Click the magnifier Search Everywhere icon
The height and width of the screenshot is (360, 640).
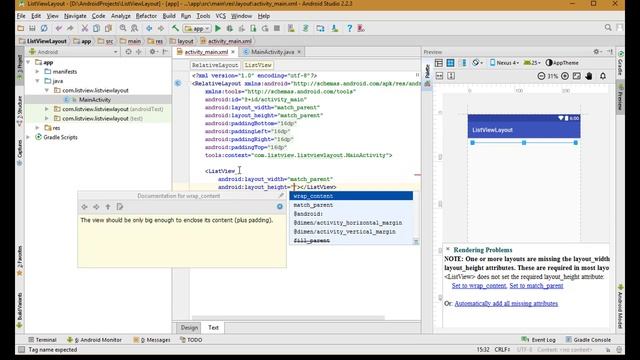pyautogui.click(x=608, y=28)
